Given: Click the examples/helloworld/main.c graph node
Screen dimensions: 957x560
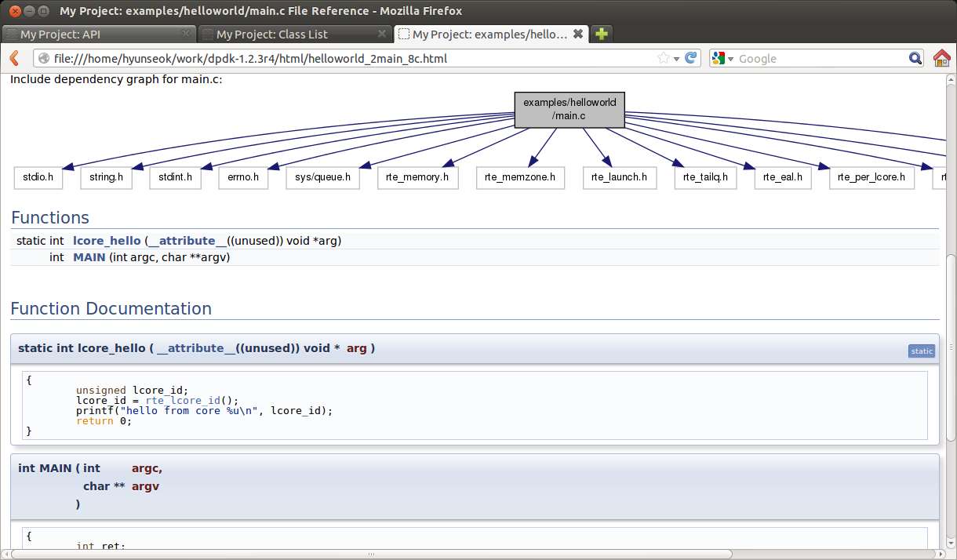Looking at the screenshot, I should [x=569, y=109].
